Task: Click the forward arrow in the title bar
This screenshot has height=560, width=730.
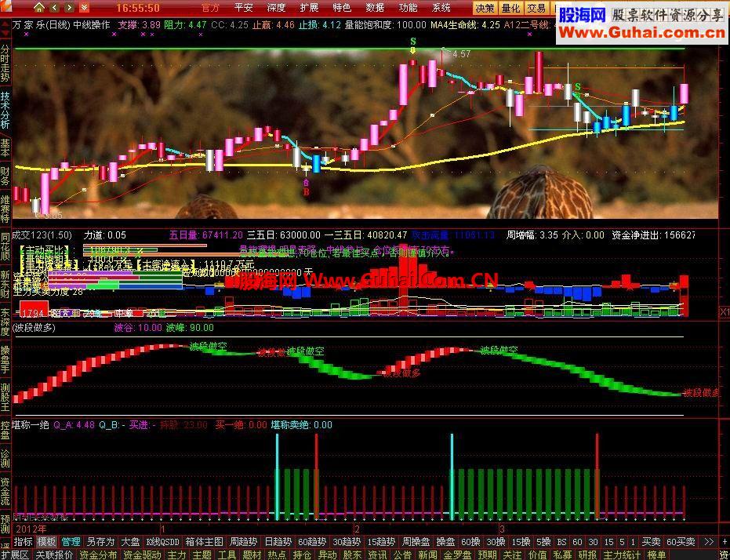Action: click(x=69, y=7)
